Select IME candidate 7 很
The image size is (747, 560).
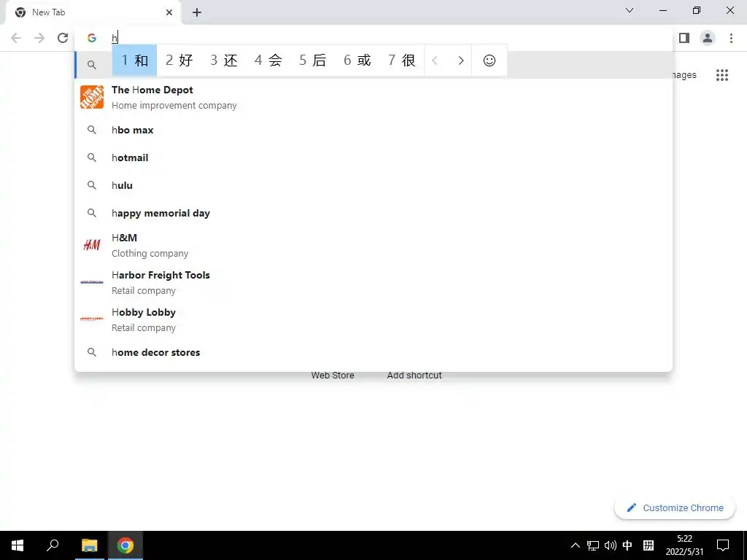pyautogui.click(x=401, y=61)
